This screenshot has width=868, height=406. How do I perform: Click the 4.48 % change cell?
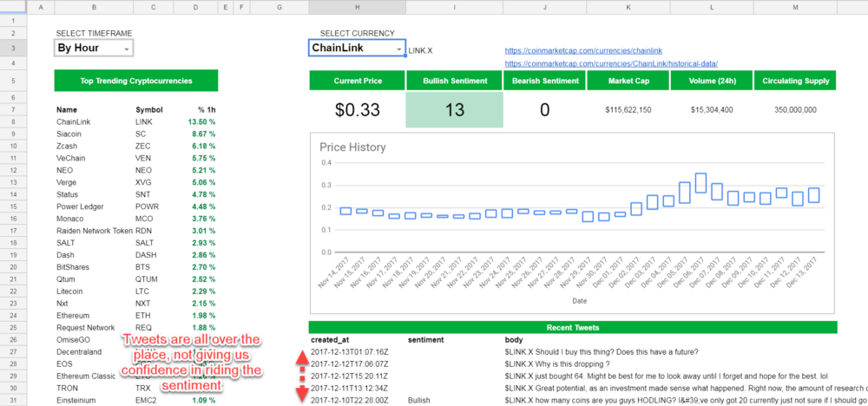[203, 206]
